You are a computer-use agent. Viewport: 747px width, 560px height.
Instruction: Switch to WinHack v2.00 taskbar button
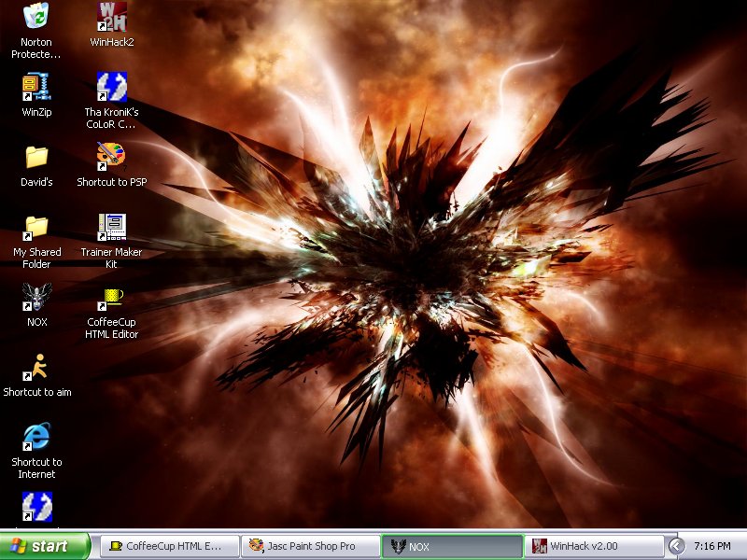point(594,546)
